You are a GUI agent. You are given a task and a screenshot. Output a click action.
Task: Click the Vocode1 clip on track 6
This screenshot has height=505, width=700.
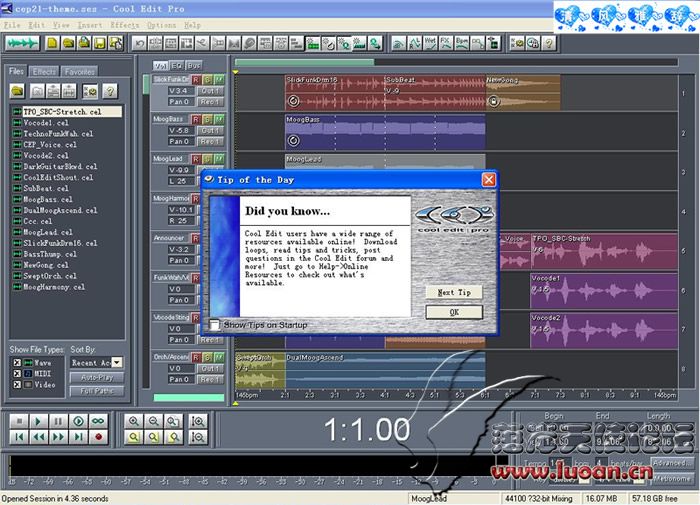pos(604,291)
